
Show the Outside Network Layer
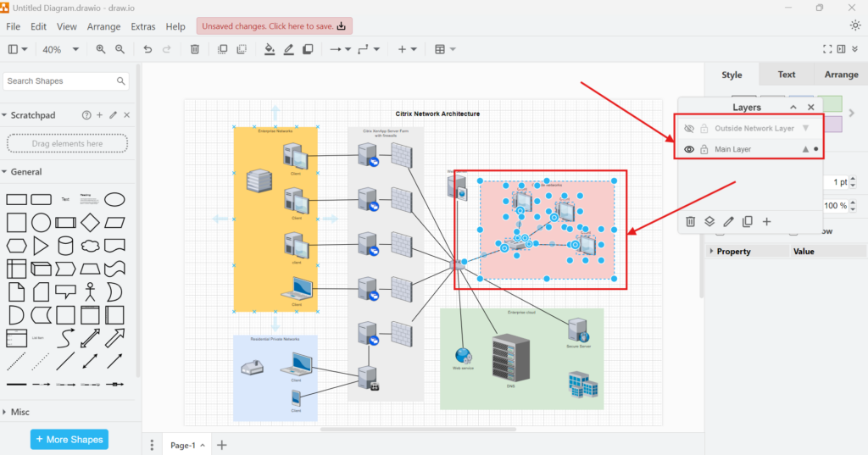pos(689,129)
